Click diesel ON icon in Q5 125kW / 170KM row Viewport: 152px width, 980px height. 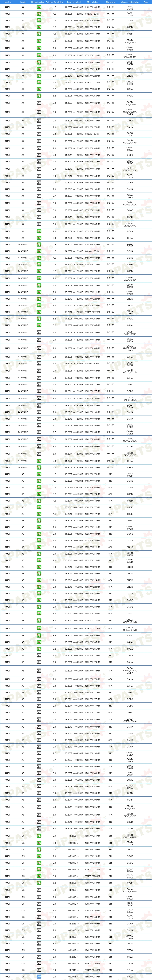click(x=39, y=890)
